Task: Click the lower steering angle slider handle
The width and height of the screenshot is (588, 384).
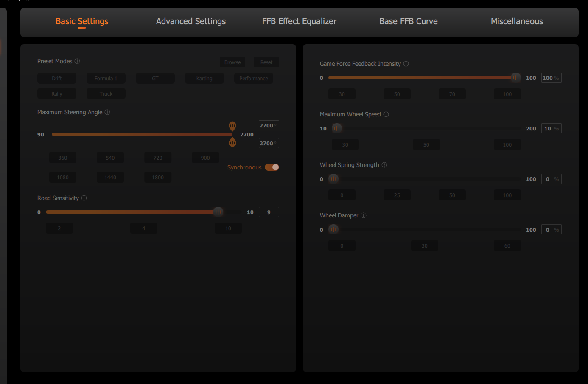Action: click(232, 142)
